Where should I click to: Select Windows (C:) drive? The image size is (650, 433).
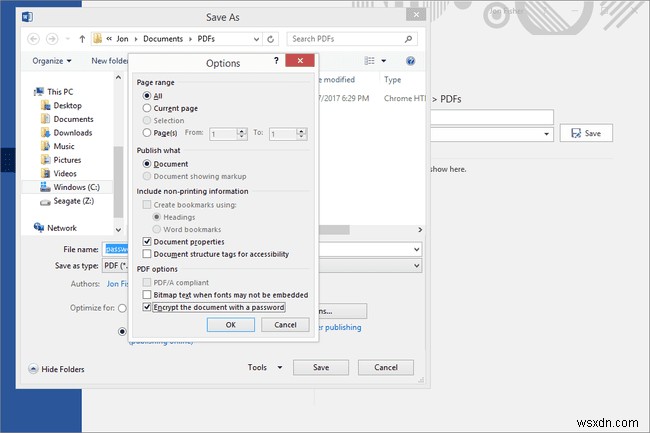[x=70, y=187]
